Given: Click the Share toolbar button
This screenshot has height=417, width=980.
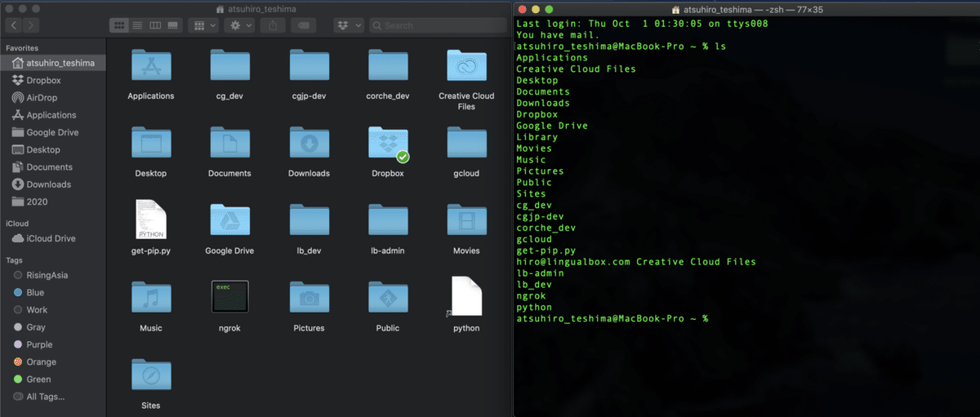Looking at the screenshot, I should point(271,26).
